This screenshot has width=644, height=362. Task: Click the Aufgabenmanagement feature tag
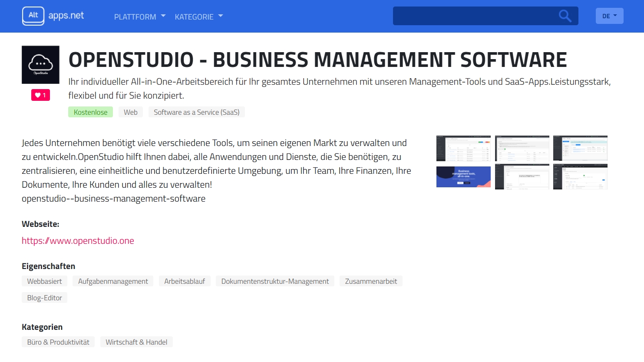point(113,281)
